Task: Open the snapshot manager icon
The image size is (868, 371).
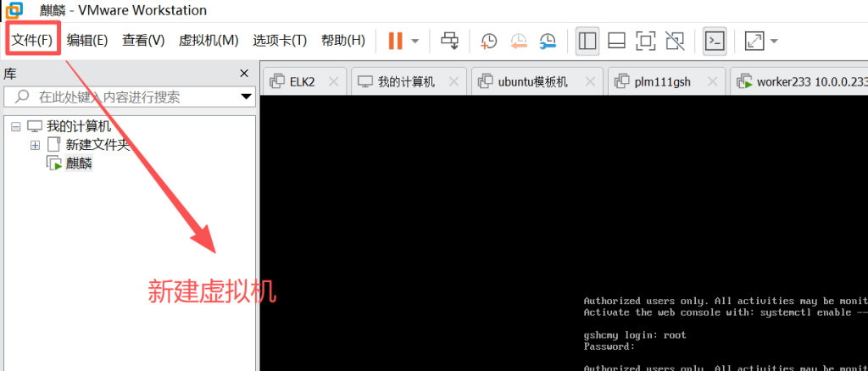Action: pos(548,41)
